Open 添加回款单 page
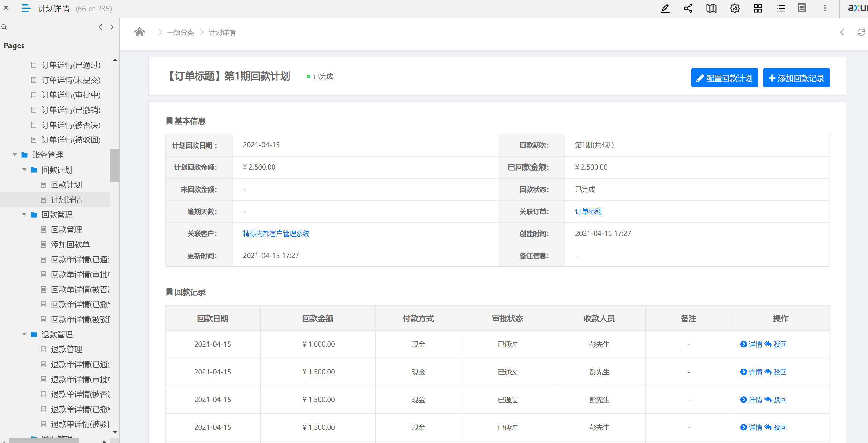Viewport: 868px width, 443px height. click(70, 245)
